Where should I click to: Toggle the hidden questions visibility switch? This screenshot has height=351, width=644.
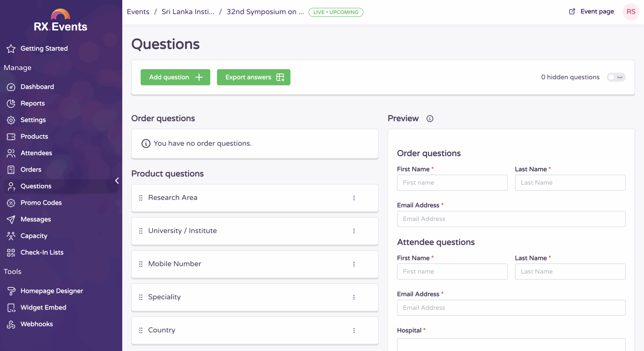tap(616, 77)
